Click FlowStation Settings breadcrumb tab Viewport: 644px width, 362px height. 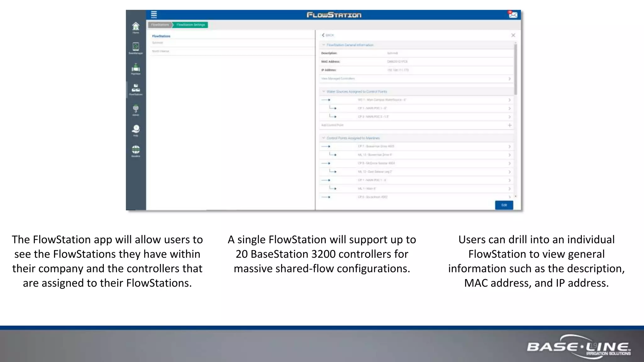click(191, 25)
